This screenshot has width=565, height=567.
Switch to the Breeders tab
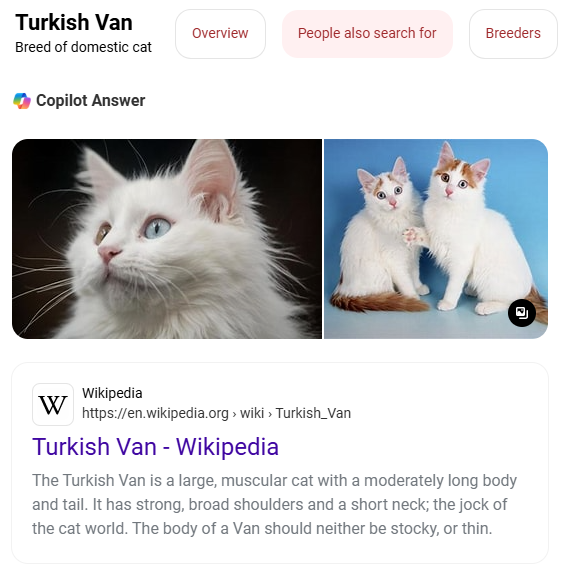(513, 34)
